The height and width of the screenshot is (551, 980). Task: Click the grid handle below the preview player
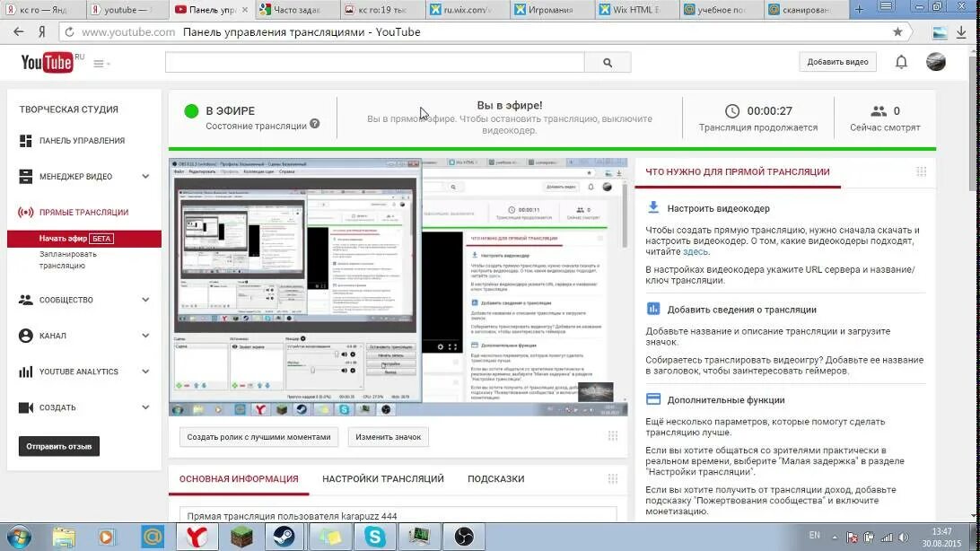click(612, 435)
